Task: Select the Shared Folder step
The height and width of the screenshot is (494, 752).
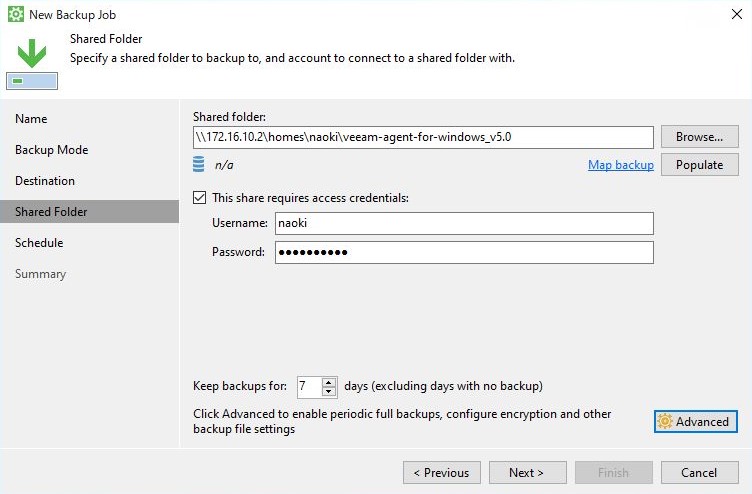Action: tap(89, 212)
